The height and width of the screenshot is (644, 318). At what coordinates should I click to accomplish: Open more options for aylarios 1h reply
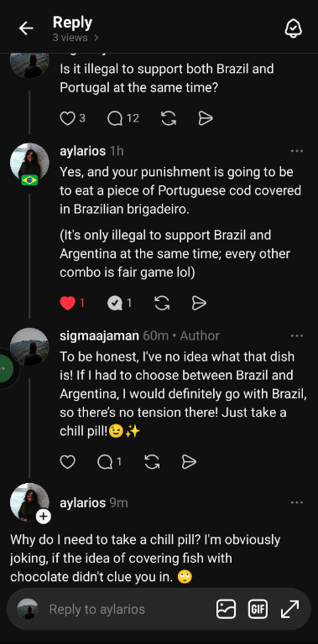coord(297,151)
